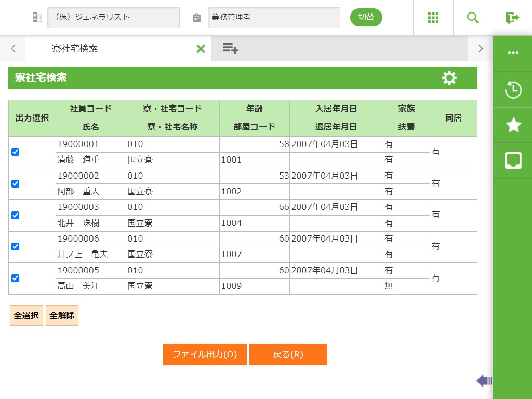Click the search magnifier icon

pos(473,18)
